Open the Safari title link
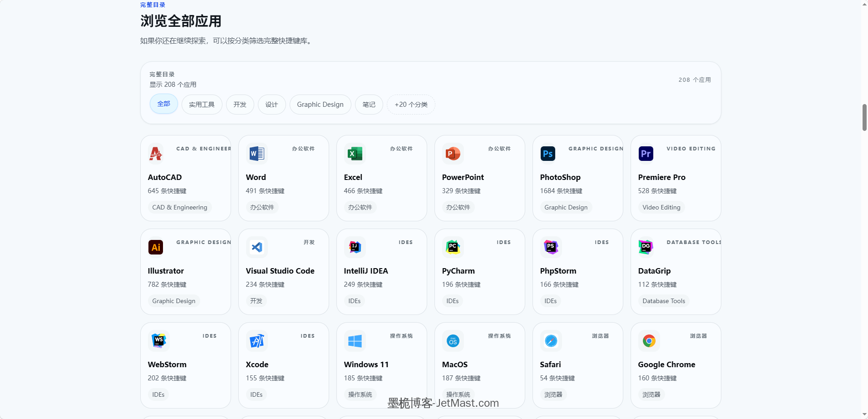 [x=550, y=364]
